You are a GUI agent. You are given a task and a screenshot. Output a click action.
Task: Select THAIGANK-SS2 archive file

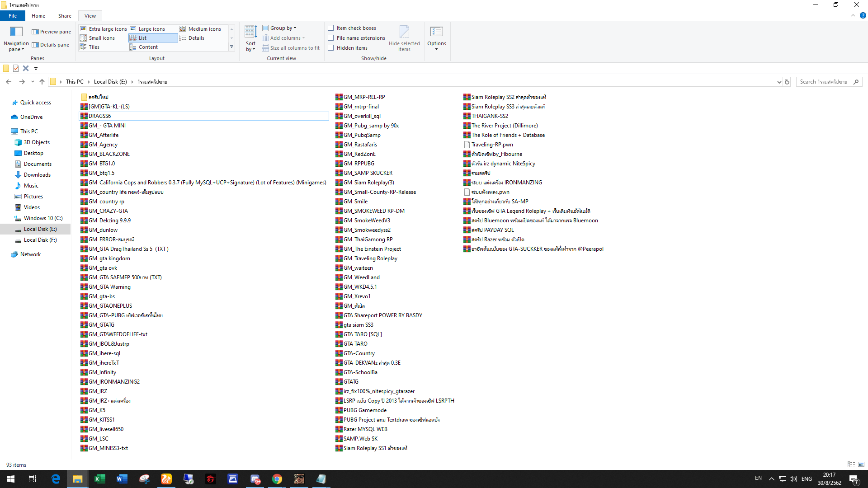coord(490,116)
